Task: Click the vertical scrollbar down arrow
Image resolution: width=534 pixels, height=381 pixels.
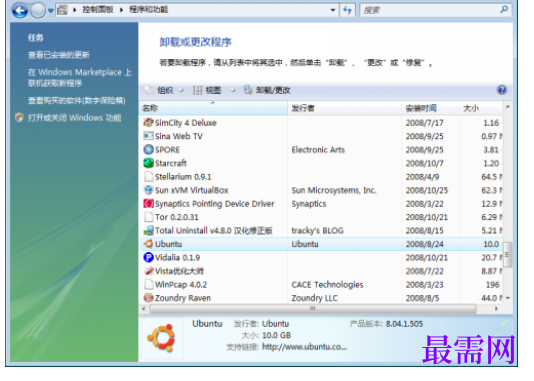Action: [507, 298]
